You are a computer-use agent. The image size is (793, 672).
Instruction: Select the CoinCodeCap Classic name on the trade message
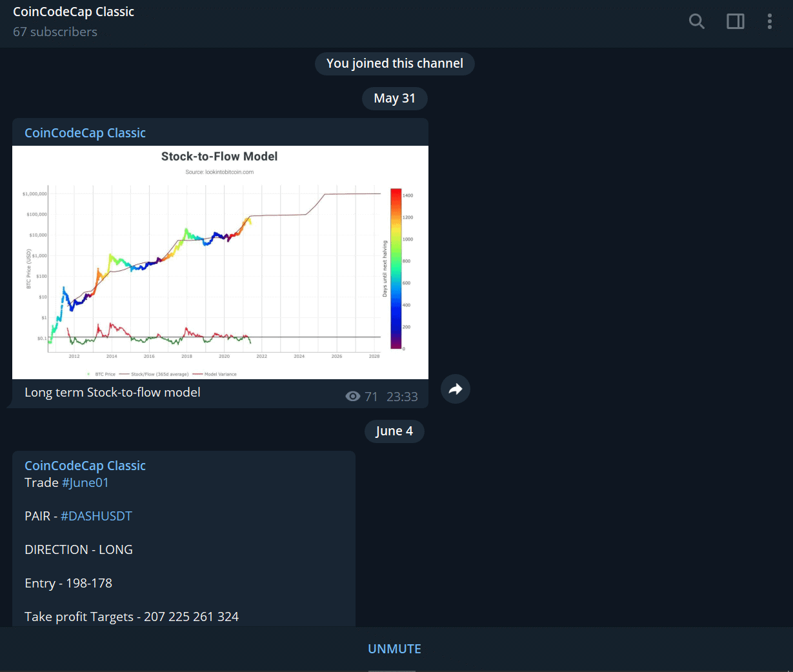point(85,465)
